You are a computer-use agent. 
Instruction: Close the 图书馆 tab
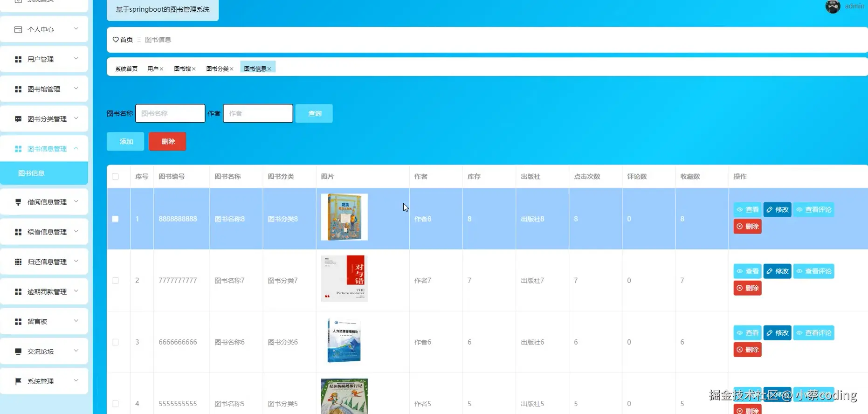click(x=193, y=69)
